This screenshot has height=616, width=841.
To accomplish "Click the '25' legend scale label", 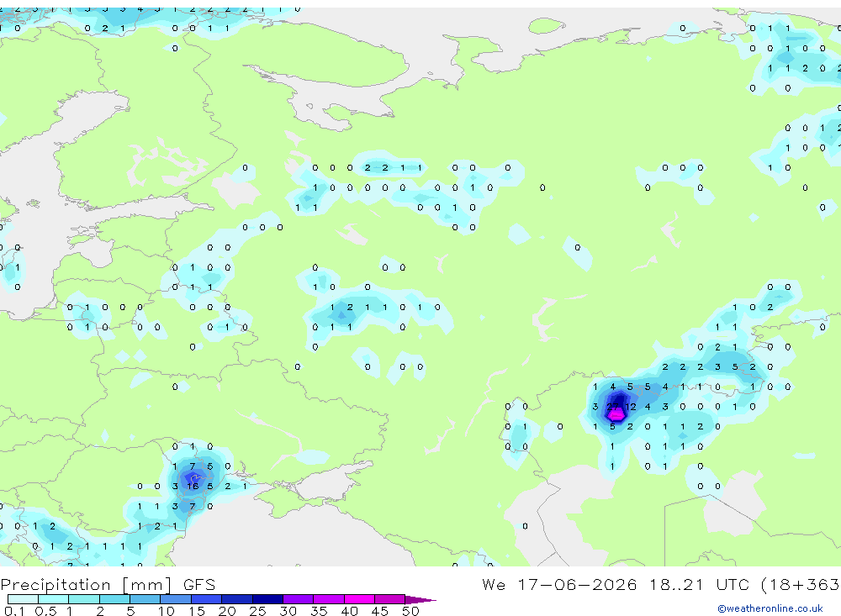I will [x=257, y=611].
